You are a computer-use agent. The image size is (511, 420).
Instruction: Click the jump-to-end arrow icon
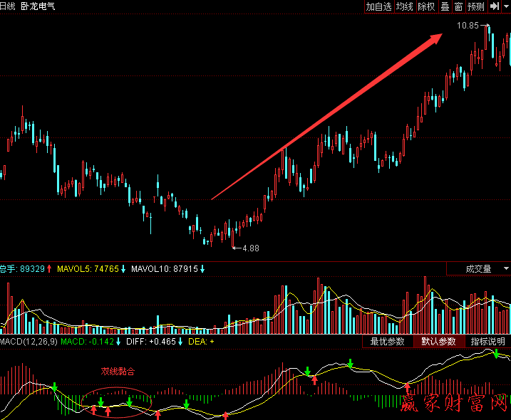pyautogui.click(x=494, y=6)
